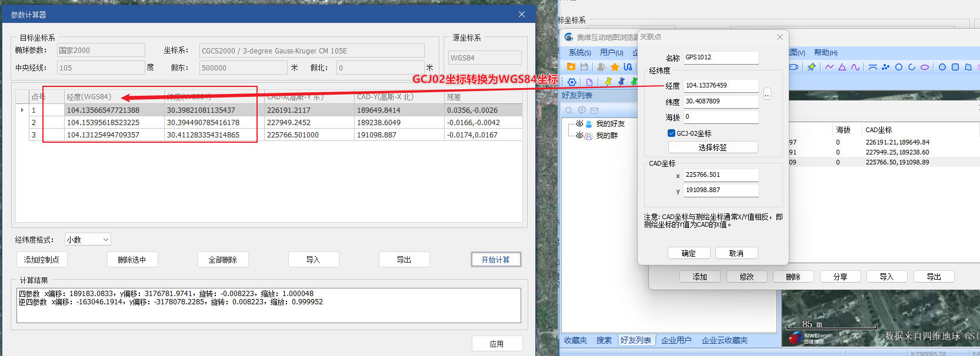Screen dimensions: 980x356
Task: Select the filled circle shape tool
Action: 942,67
